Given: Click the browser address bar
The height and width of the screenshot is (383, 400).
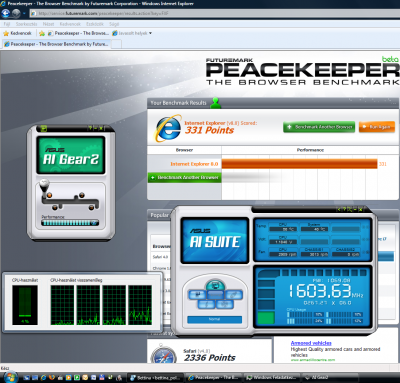Looking at the screenshot, I should pos(215,13).
